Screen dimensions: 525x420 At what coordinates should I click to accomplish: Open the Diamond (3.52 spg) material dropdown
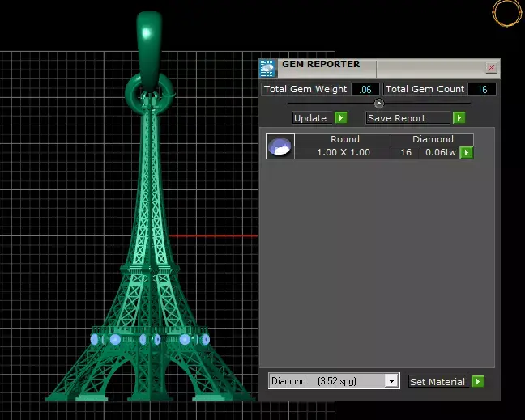391,380
